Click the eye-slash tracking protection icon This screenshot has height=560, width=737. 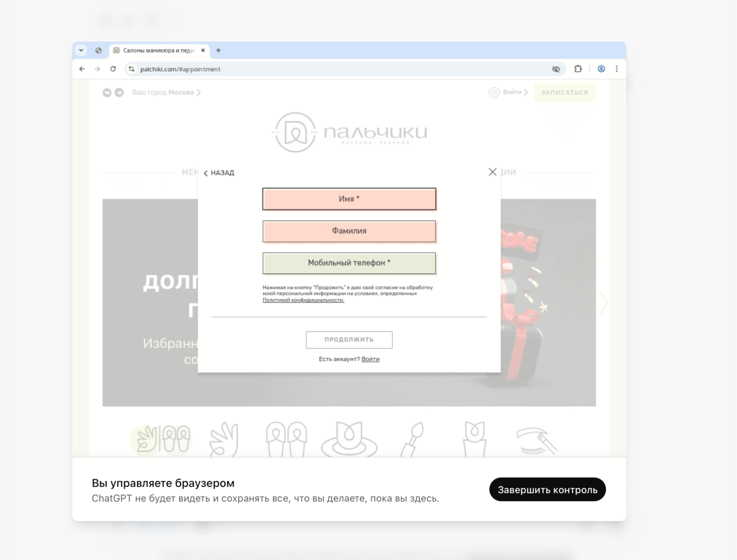(556, 69)
